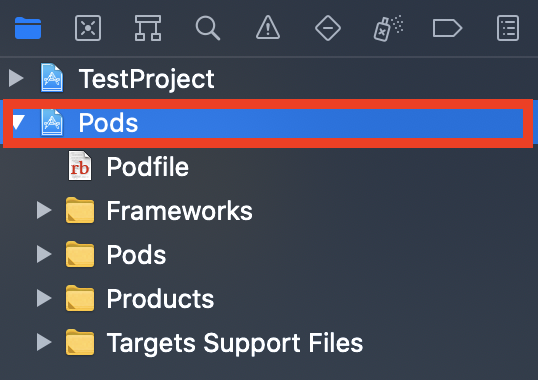Open the Symbol navigator hierarchy icon
The height and width of the screenshot is (380, 538).
click(x=148, y=28)
